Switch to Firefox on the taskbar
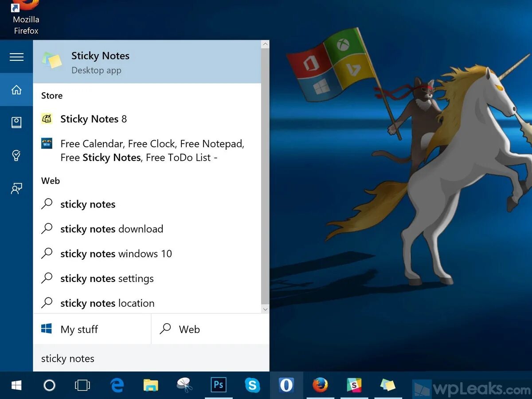 [x=320, y=385]
